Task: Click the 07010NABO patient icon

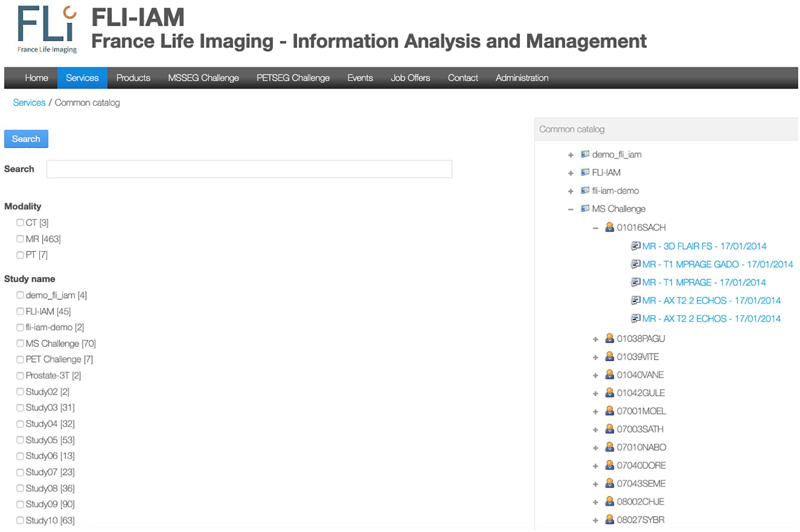Action: (x=610, y=447)
